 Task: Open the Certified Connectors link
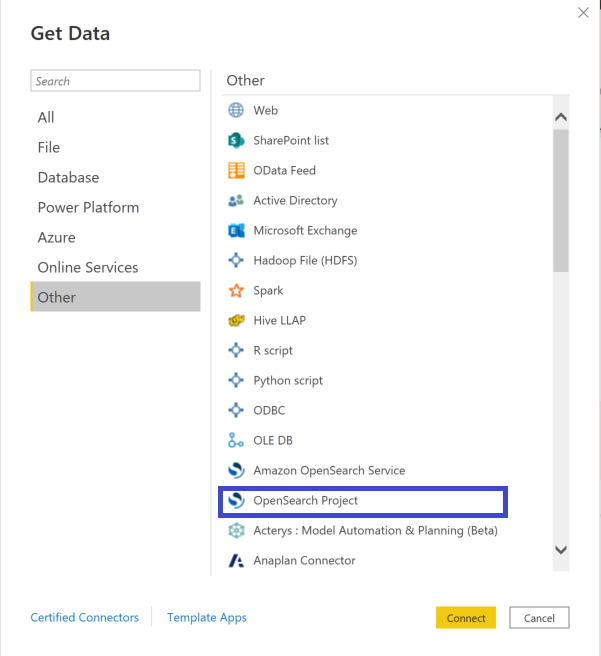(x=84, y=618)
